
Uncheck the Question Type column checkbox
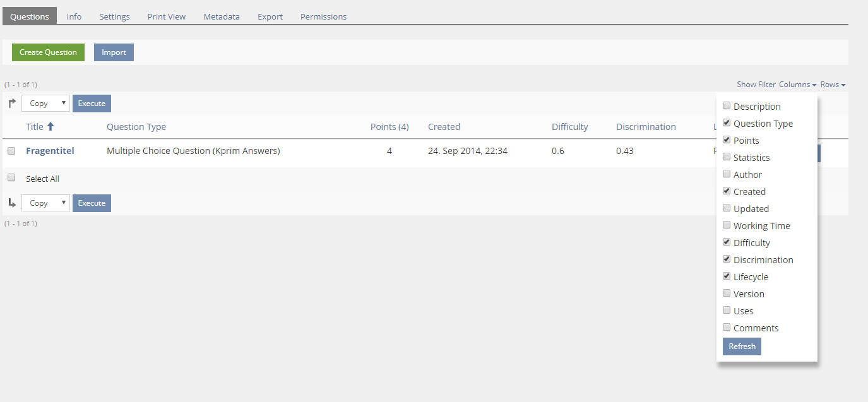pos(727,123)
